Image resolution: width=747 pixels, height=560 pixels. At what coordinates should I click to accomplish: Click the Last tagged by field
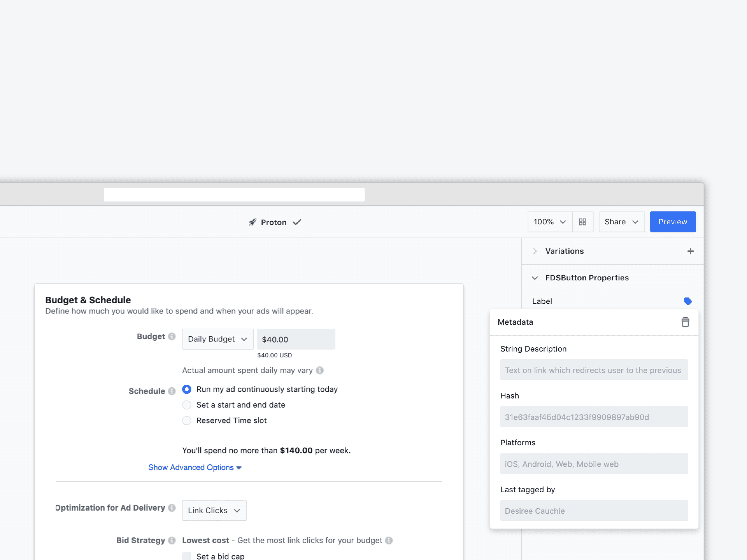[x=594, y=511]
